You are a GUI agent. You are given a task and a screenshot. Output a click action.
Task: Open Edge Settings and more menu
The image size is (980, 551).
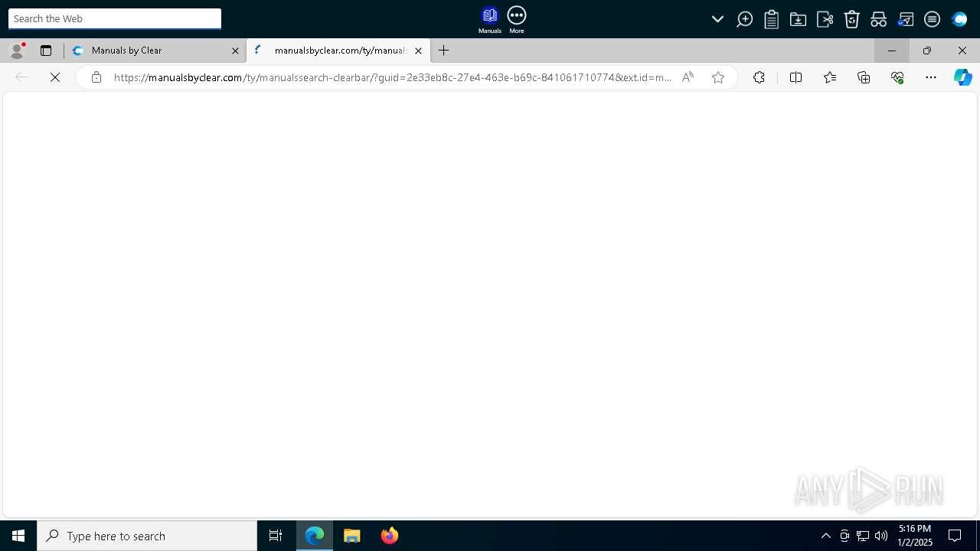(x=931, y=77)
